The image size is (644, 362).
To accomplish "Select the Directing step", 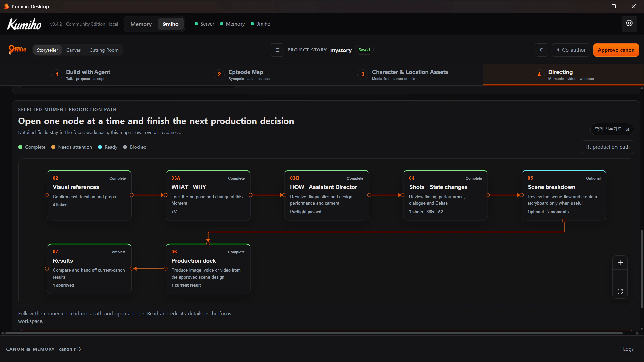I will pos(563,75).
